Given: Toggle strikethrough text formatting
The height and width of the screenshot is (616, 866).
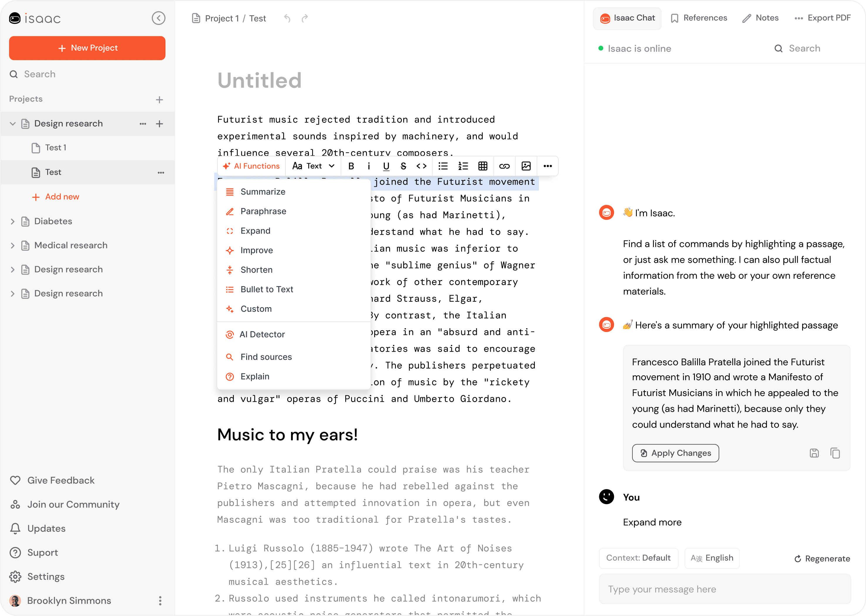Looking at the screenshot, I should click(x=403, y=166).
